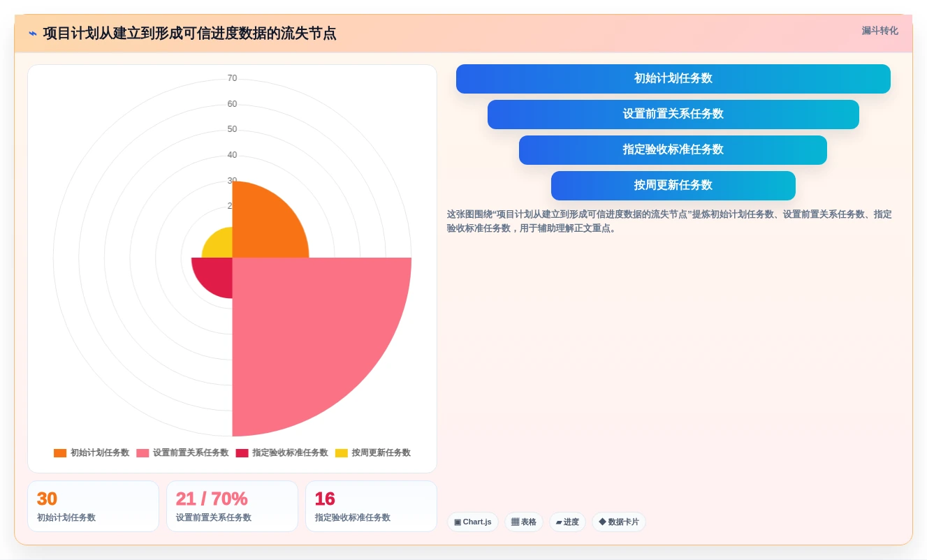Open the 30 初始计划任务数 data card
This screenshot has height=560, width=927.
click(x=93, y=506)
